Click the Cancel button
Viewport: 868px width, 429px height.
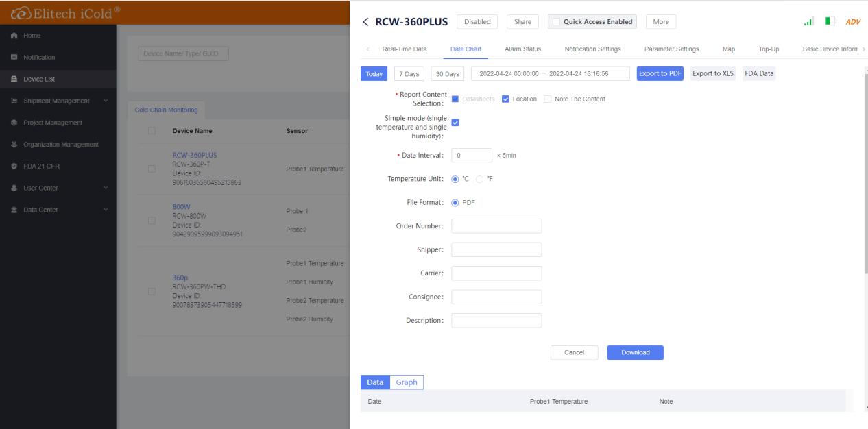coord(574,352)
